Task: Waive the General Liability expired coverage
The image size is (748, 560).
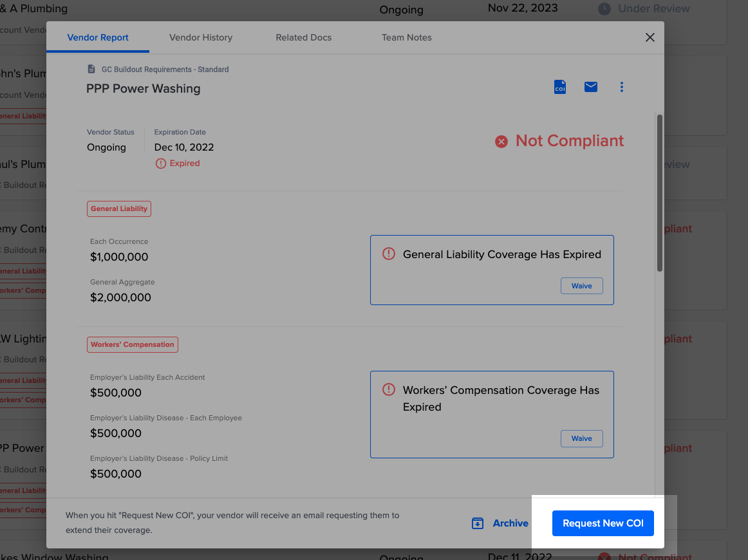Action: click(x=581, y=286)
